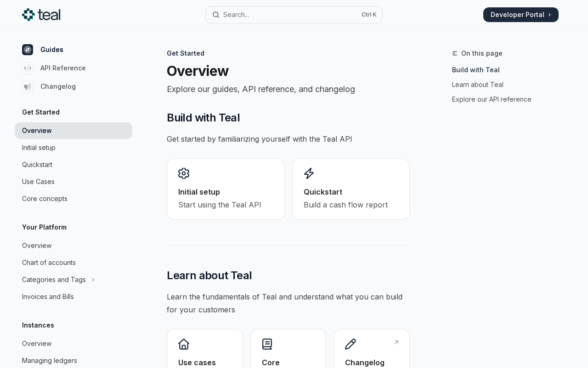Click the Get Started breadcrumb above Overview
Image resolution: width=588 pixels, height=368 pixels.
click(186, 53)
